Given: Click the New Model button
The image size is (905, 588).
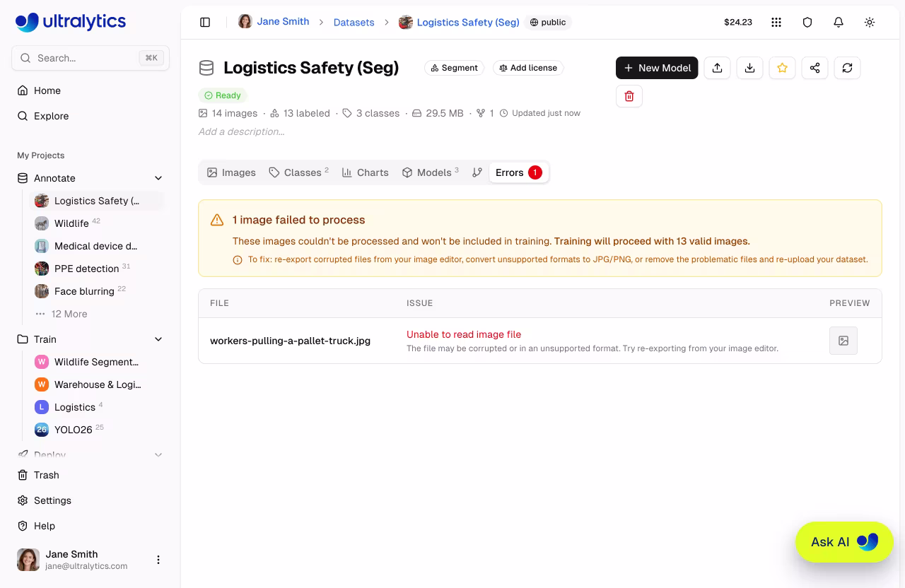Looking at the screenshot, I should click(657, 68).
